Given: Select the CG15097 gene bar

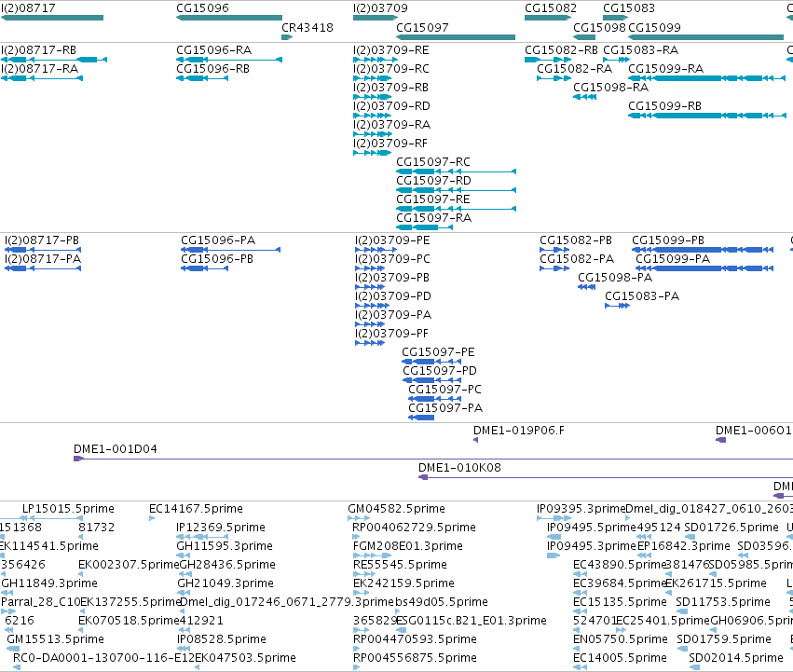Looking at the screenshot, I should tap(456, 37).
